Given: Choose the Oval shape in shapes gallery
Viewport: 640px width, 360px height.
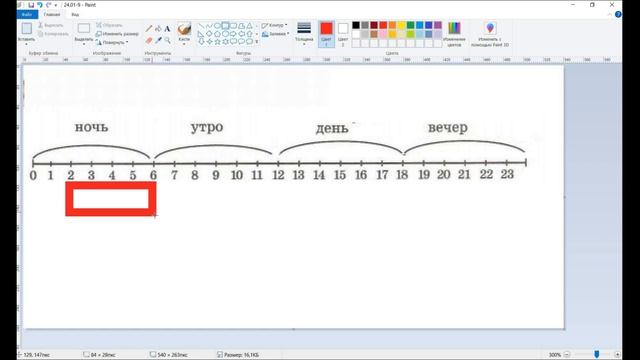Looking at the screenshot, I should (217, 26).
